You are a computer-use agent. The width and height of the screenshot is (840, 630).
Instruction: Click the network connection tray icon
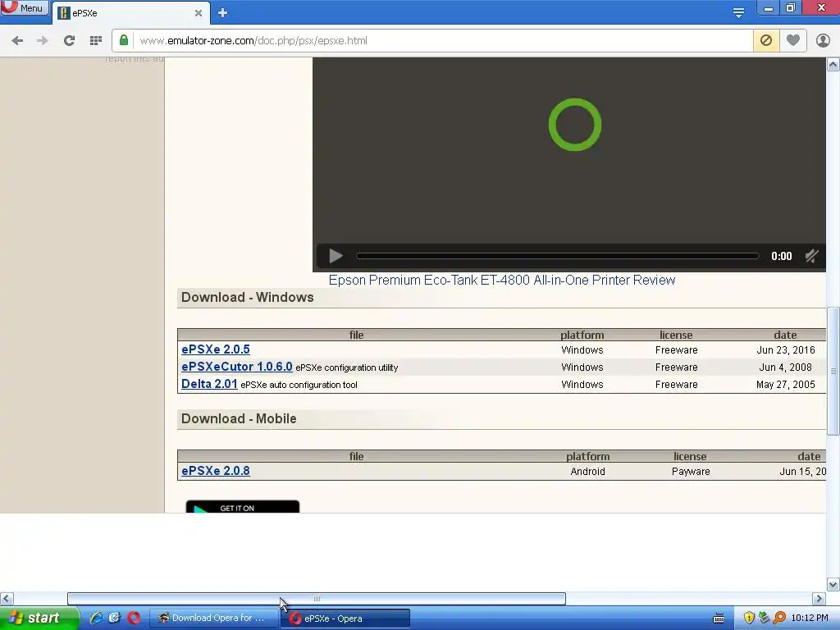point(764,618)
